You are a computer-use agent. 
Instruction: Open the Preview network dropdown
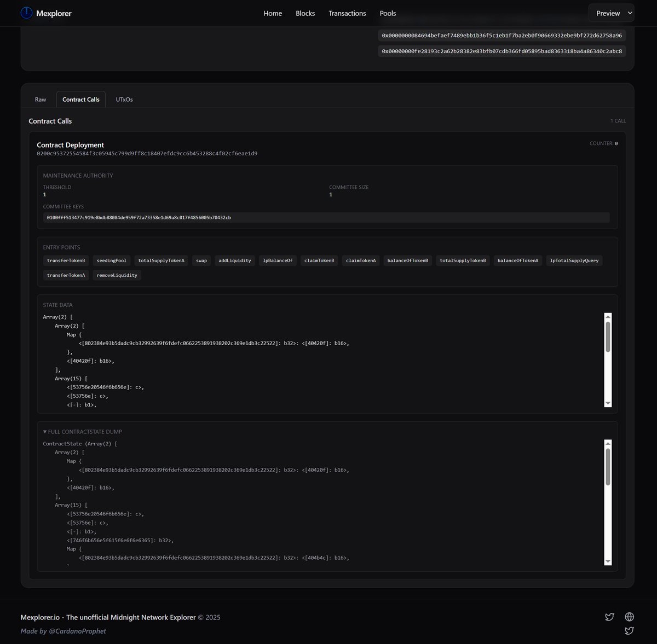(x=611, y=13)
